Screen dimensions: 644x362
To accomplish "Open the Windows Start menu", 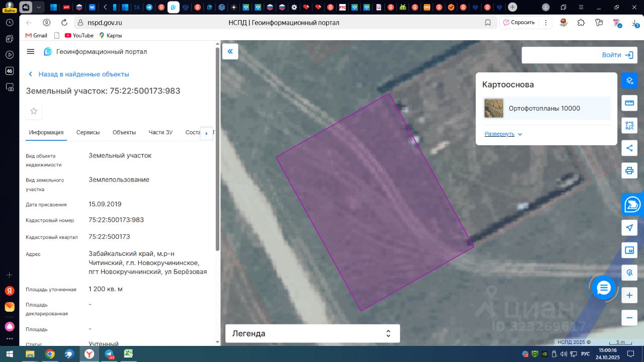I will point(9,354).
